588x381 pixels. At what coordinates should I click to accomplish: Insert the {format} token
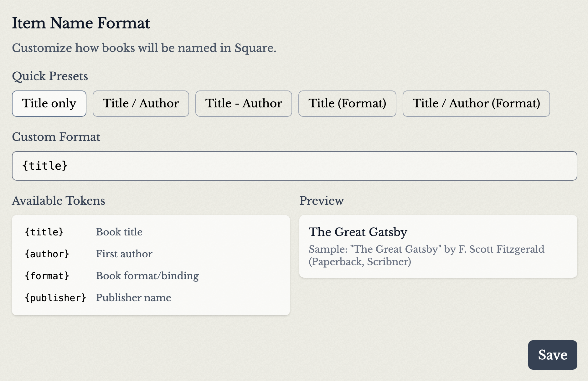(47, 276)
